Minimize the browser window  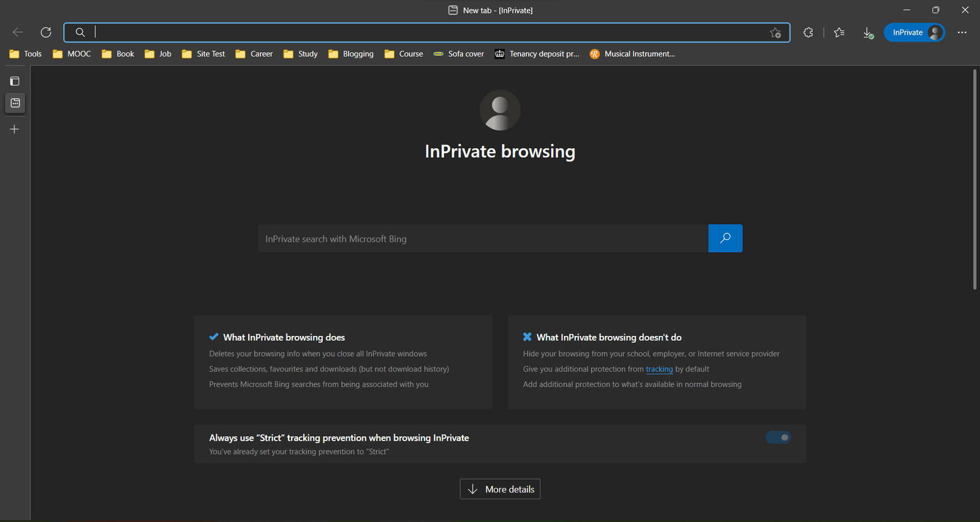click(x=907, y=10)
